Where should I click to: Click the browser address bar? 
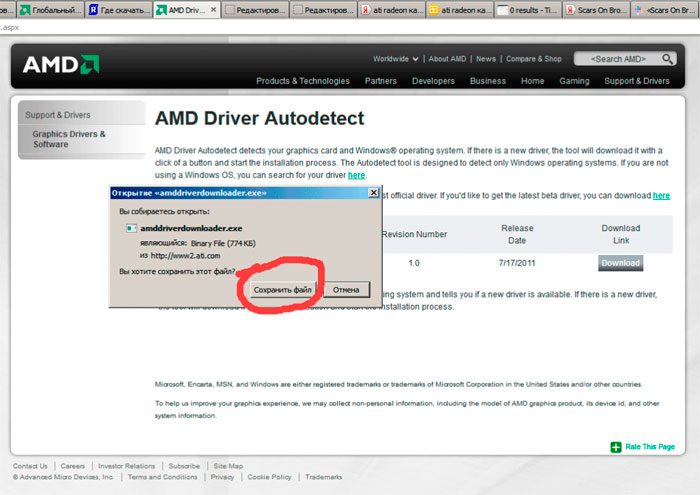tap(350, 27)
